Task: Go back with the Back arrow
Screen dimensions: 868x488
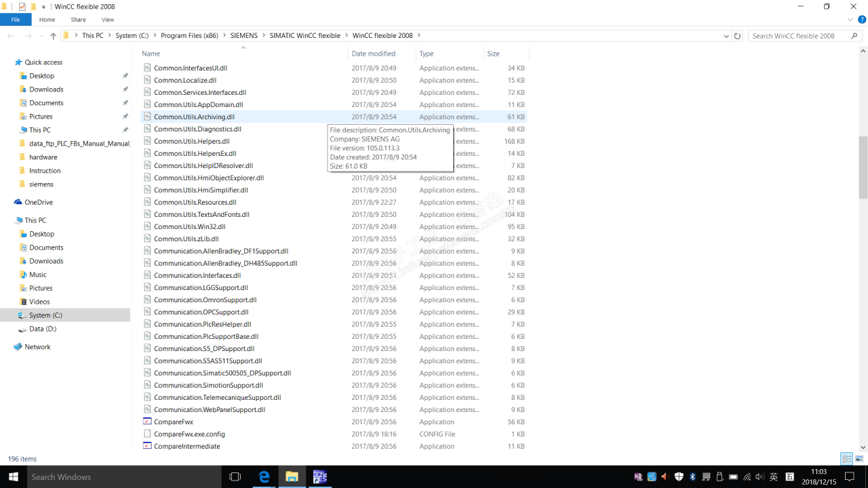Action: click(11, 36)
